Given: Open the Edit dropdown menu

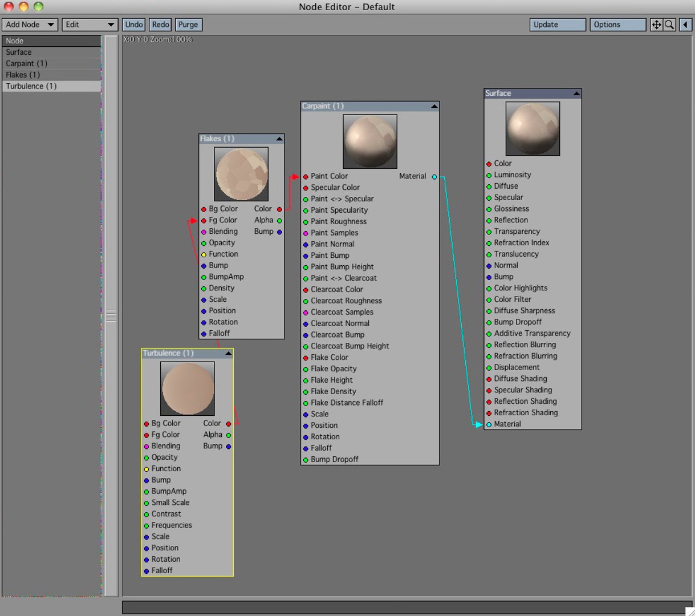Looking at the screenshot, I should click(90, 25).
